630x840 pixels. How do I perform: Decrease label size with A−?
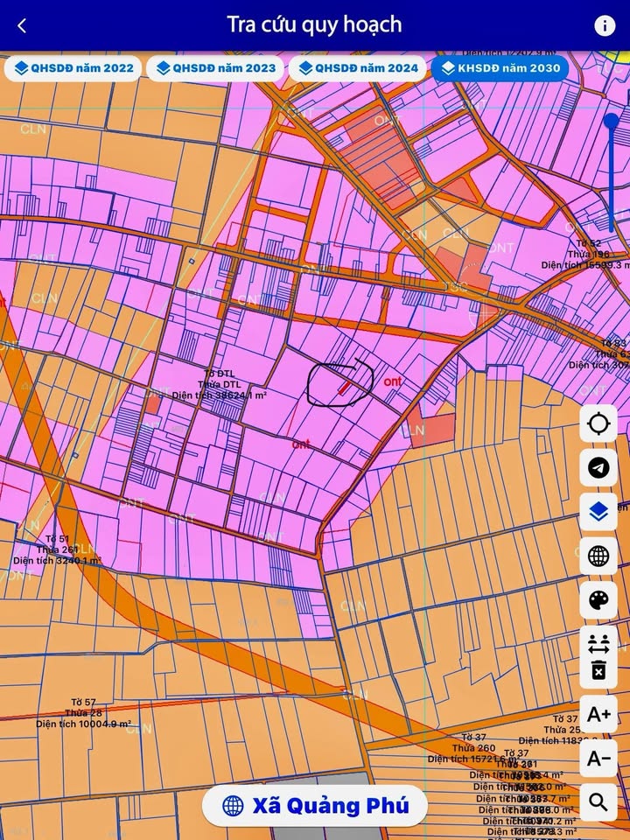(x=598, y=758)
